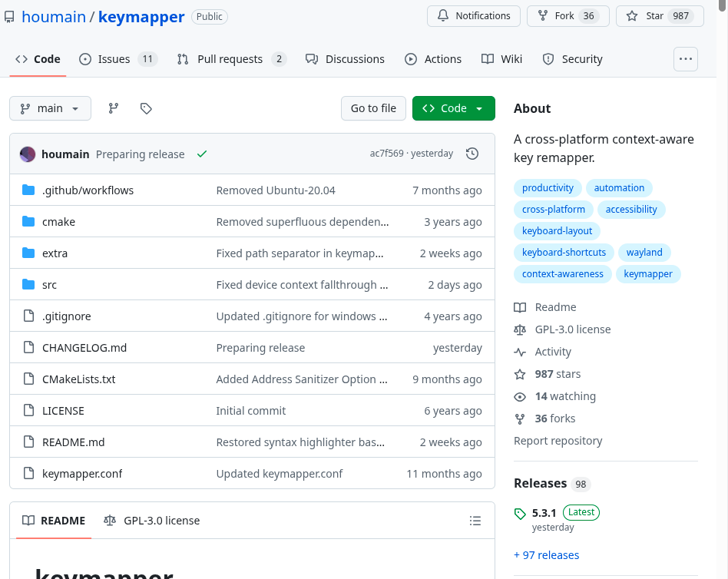The image size is (728, 579).
Task: Star the keymapper repository
Action: tap(660, 16)
